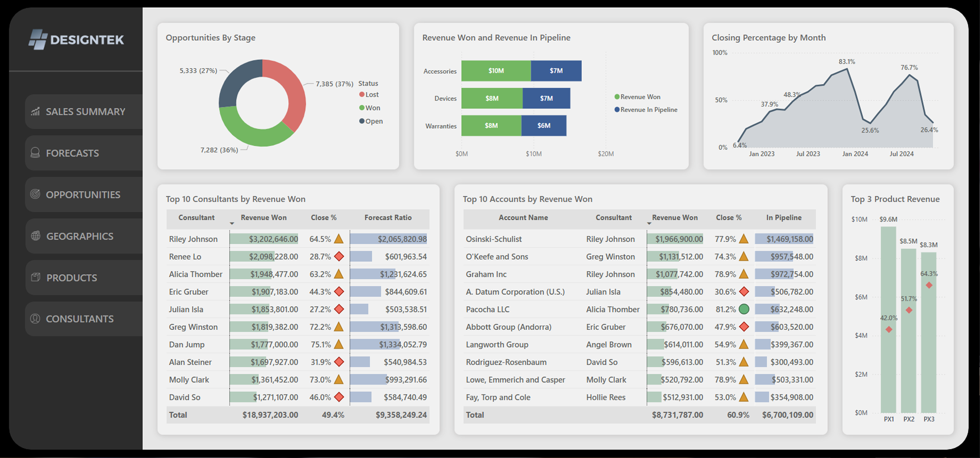The image size is (980, 458).
Task: Toggle the Lost status legend item
Action: (x=369, y=94)
